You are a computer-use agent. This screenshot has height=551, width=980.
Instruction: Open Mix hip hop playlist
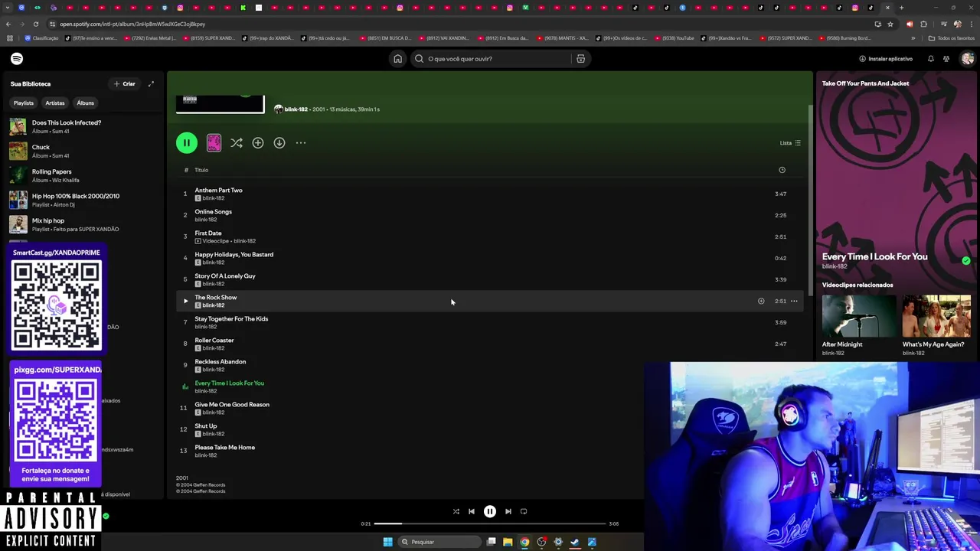click(x=83, y=224)
